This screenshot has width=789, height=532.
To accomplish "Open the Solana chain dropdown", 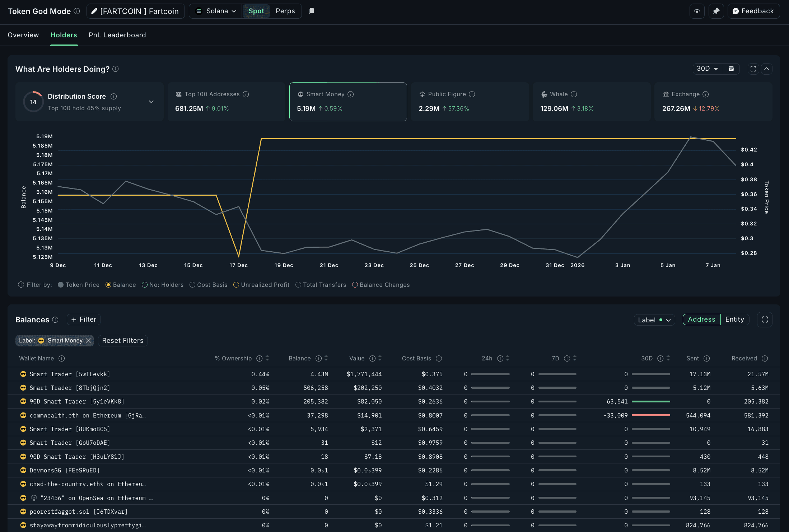I will [x=216, y=11].
